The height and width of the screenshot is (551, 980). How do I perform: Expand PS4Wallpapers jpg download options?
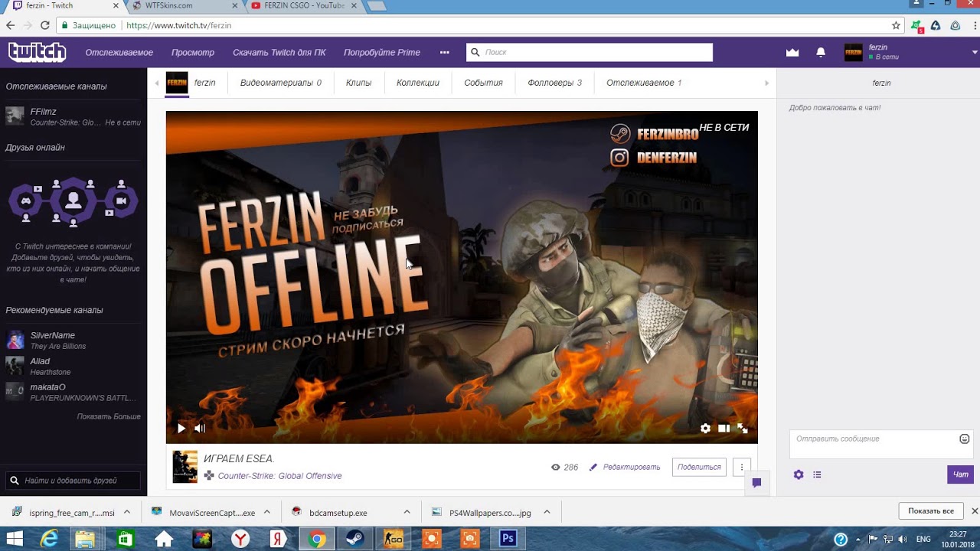[x=547, y=512]
